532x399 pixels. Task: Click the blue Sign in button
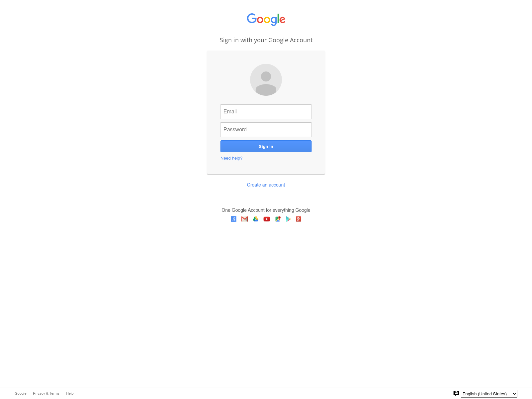(266, 146)
